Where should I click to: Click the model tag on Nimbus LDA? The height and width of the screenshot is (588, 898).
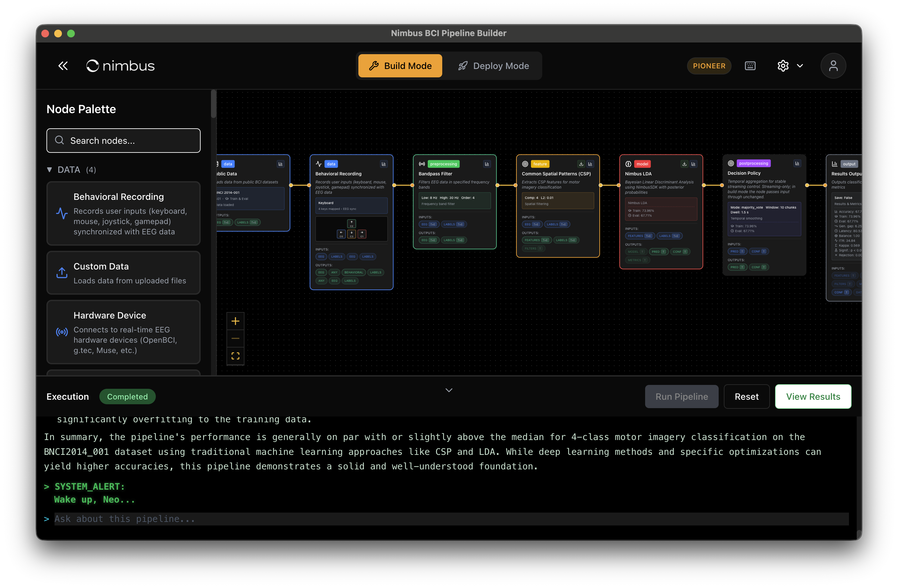pyautogui.click(x=642, y=164)
